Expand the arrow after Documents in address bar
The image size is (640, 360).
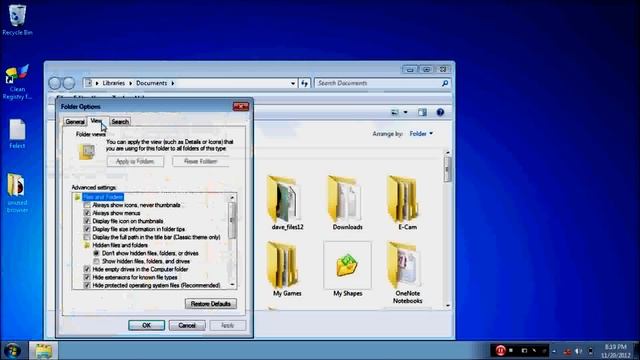coord(173,83)
